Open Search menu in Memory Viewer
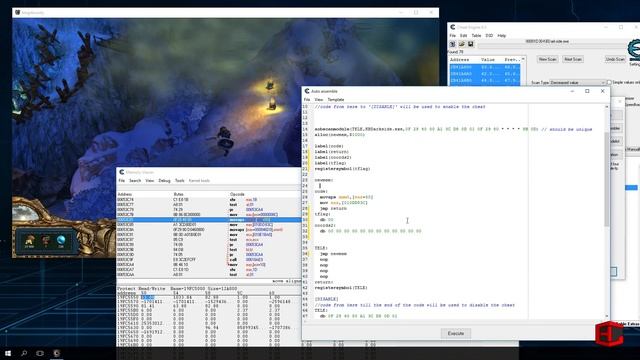The height and width of the screenshot is (360, 640). (135, 180)
